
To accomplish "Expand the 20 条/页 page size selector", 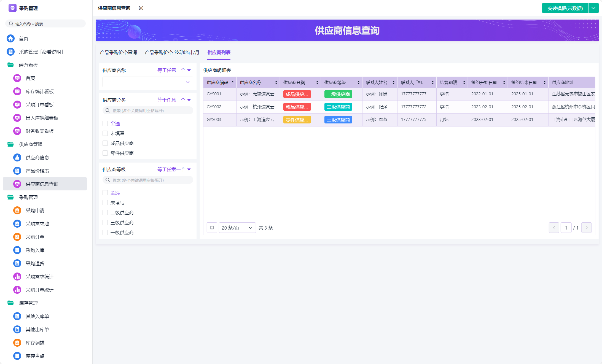I will (237, 228).
